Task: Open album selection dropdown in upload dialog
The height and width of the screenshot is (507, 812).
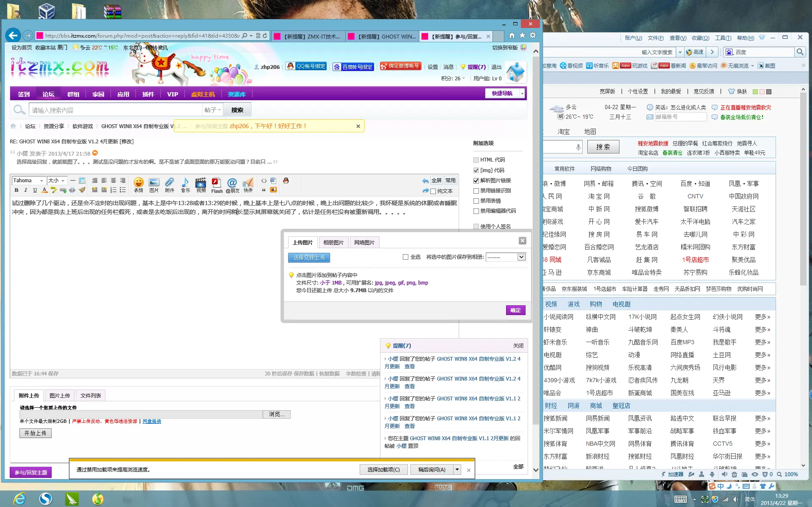Action: (506, 257)
